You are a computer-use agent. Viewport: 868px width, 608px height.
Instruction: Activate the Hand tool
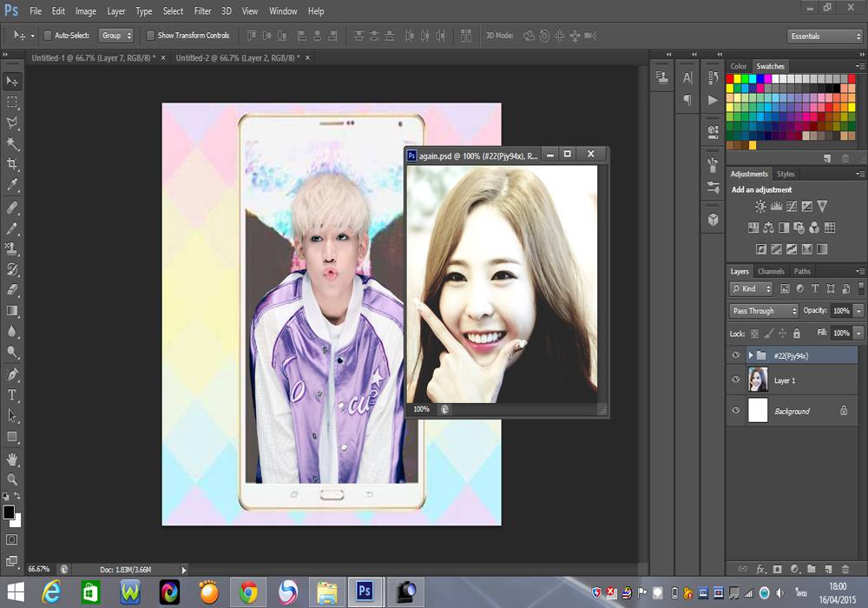pyautogui.click(x=12, y=458)
